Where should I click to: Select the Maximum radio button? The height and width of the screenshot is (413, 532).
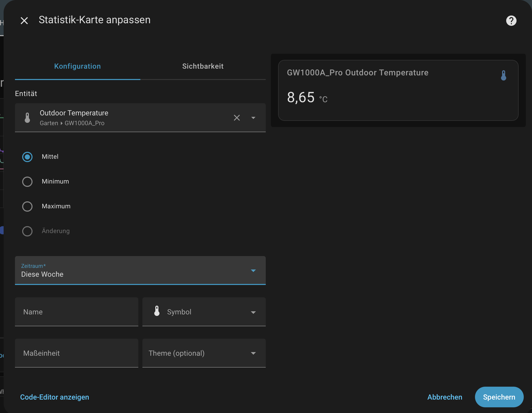coord(27,206)
